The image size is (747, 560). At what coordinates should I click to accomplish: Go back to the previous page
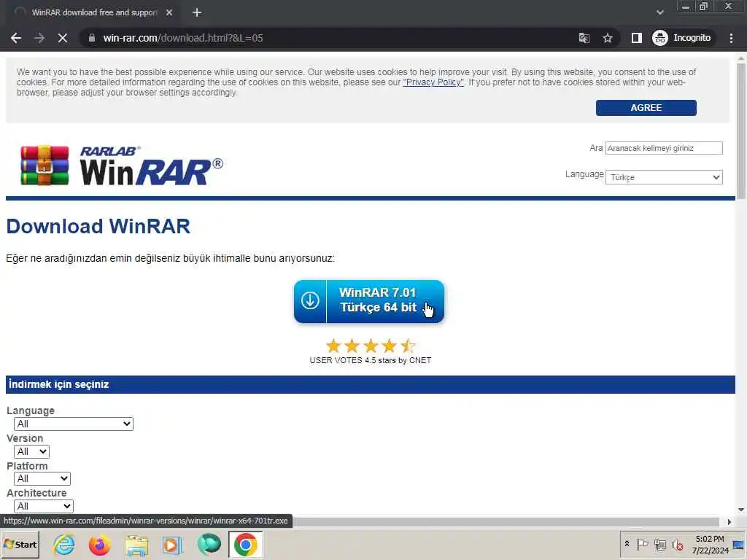16,38
